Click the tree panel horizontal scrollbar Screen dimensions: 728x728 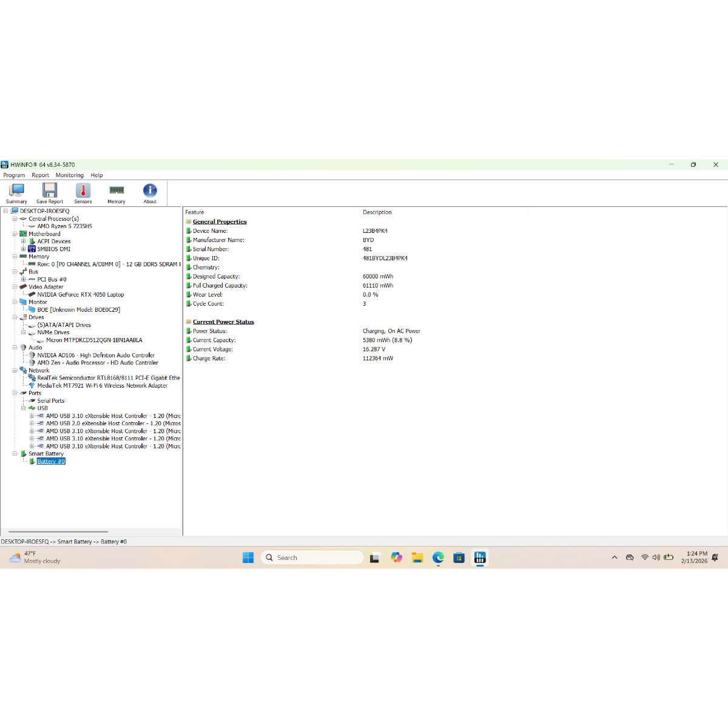click(58, 532)
